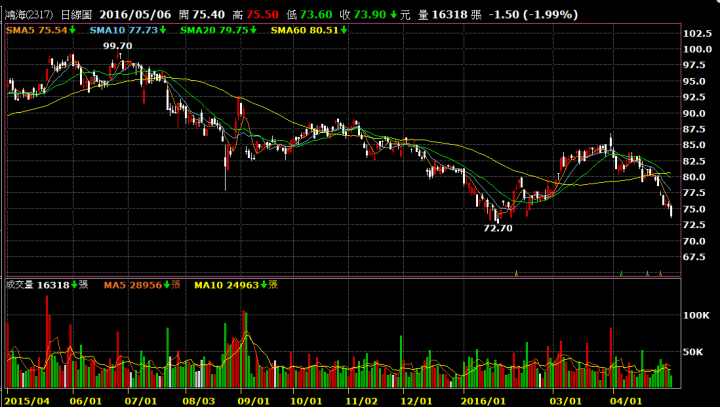This screenshot has width=720, height=407.
Task: Click the down arrow beside 成交量 16318
Action: [x=74, y=285]
